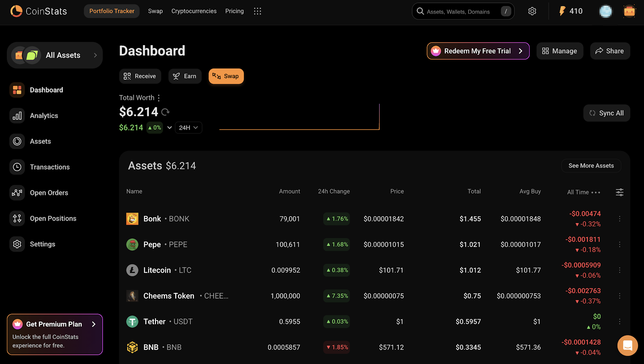Open the Tether row more options
The image size is (644, 364).
(620, 322)
